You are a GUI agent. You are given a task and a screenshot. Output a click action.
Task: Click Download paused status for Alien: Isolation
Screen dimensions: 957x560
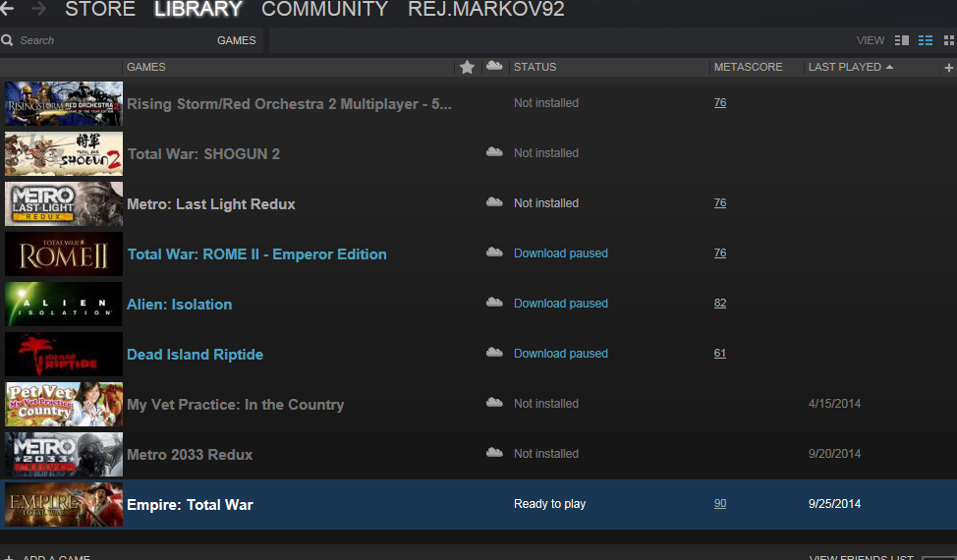pyautogui.click(x=561, y=304)
